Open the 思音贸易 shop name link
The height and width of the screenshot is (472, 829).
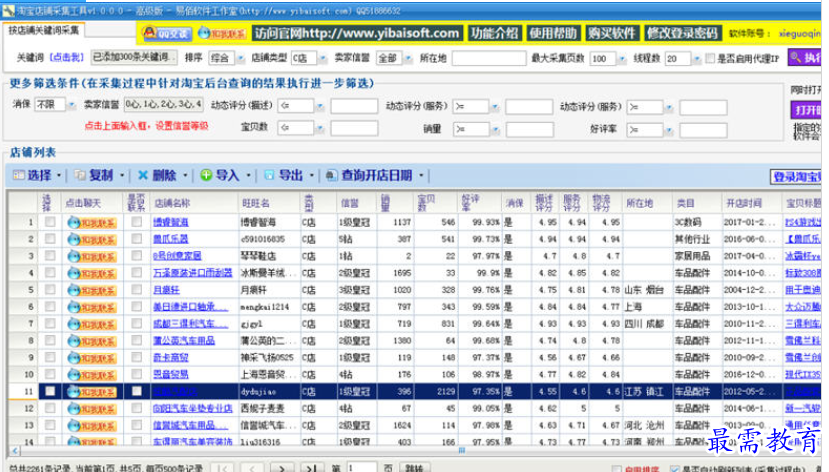point(171,375)
